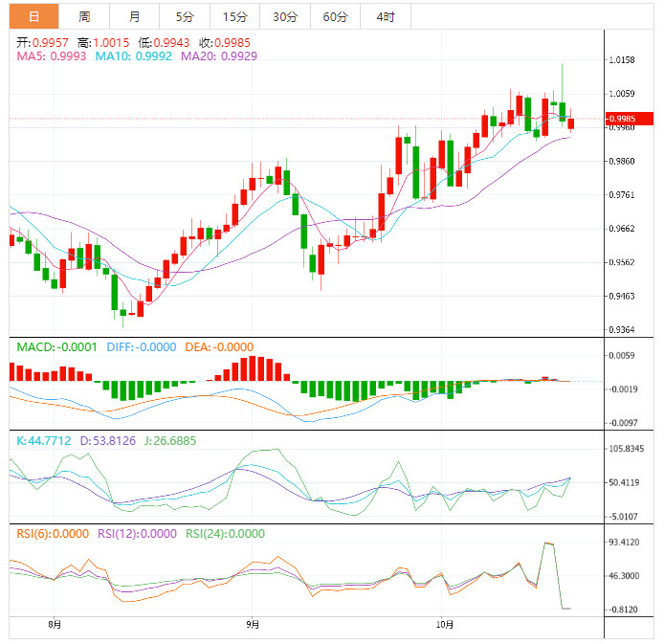Switch to the 4时 interval tab

(x=386, y=16)
